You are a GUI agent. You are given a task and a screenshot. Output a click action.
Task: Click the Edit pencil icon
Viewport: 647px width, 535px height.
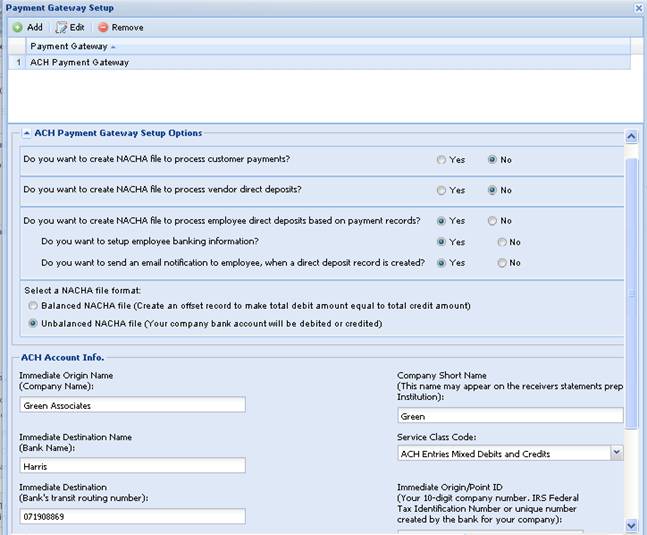tap(62, 27)
